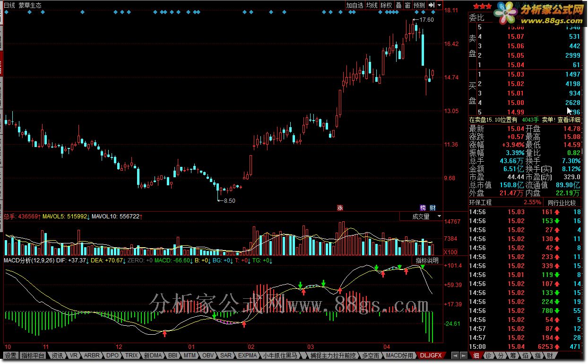588x364 pixels.
Task: Click the red buy arrow on MACD near January
Action: [164, 334]
